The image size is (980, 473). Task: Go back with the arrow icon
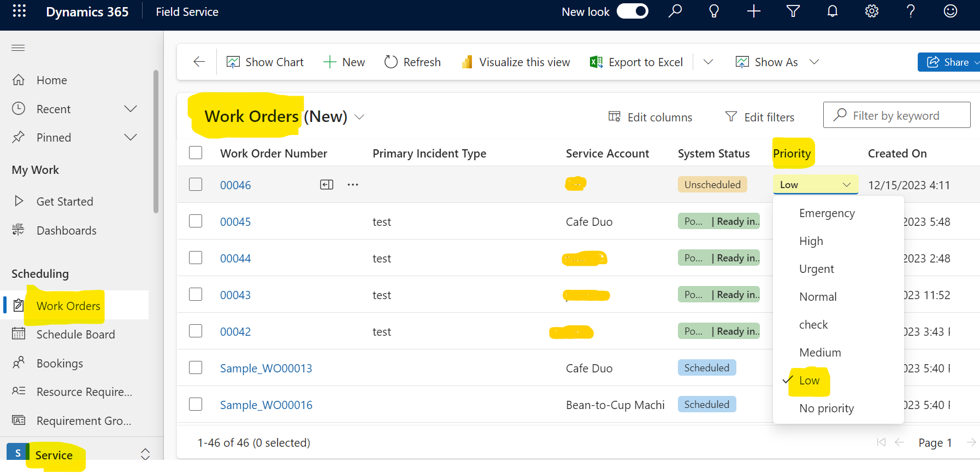pyautogui.click(x=199, y=62)
